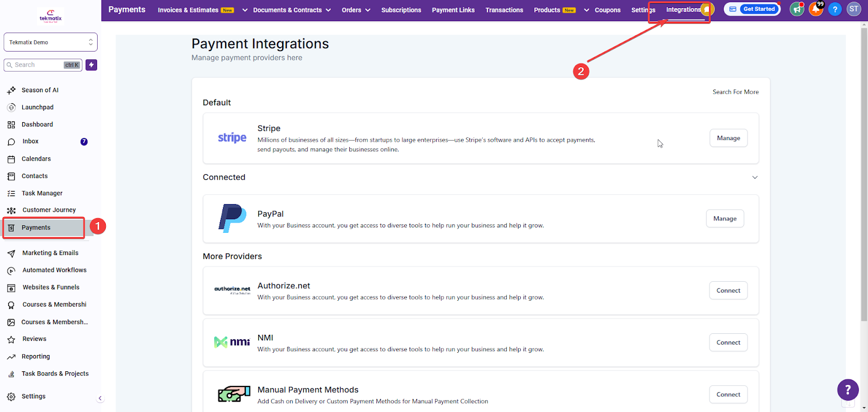Expand the Products dropdown arrow
868x412 pixels.
[586, 10]
